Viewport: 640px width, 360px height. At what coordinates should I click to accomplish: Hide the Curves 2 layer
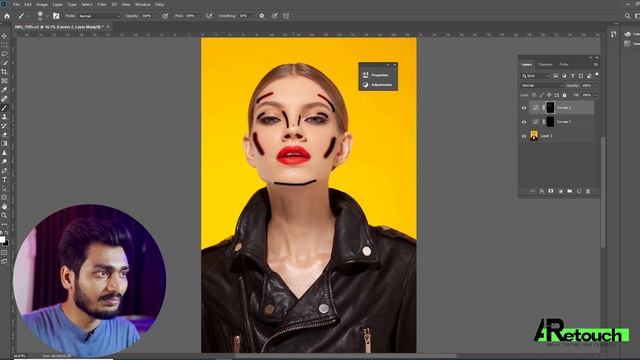pyautogui.click(x=524, y=108)
